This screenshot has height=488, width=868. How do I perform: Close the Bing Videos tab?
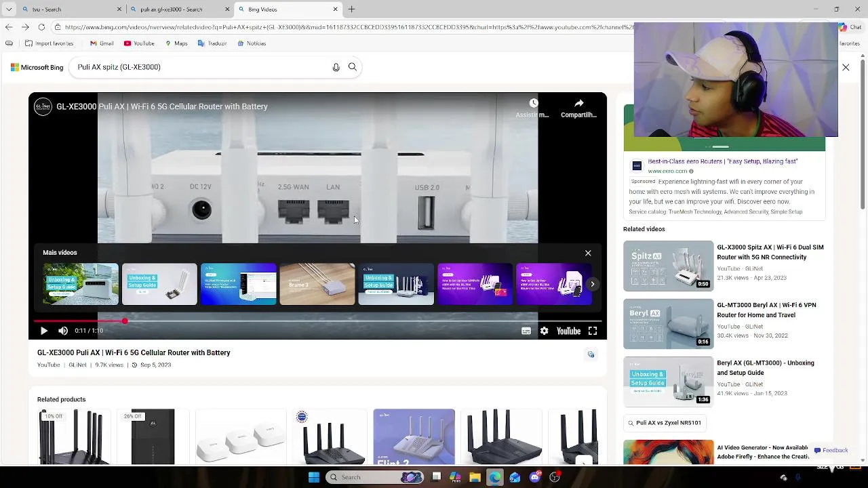point(335,9)
